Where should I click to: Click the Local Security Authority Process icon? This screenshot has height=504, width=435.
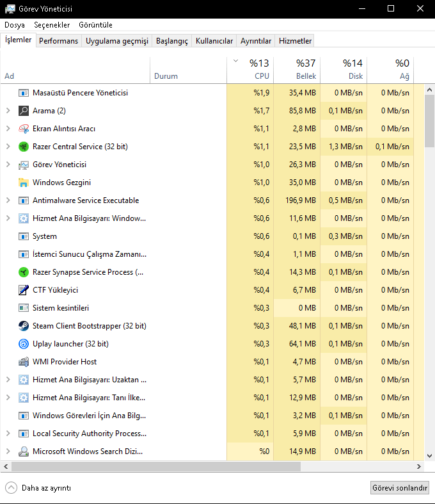click(24, 434)
